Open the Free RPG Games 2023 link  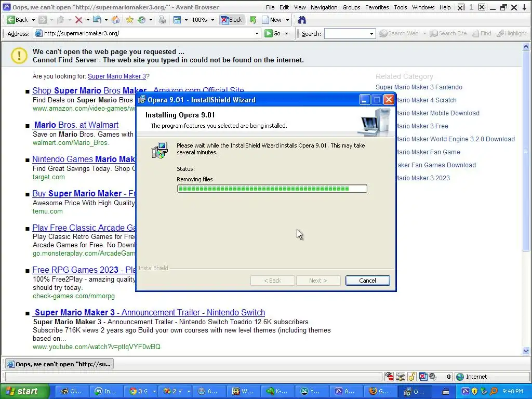(x=84, y=270)
